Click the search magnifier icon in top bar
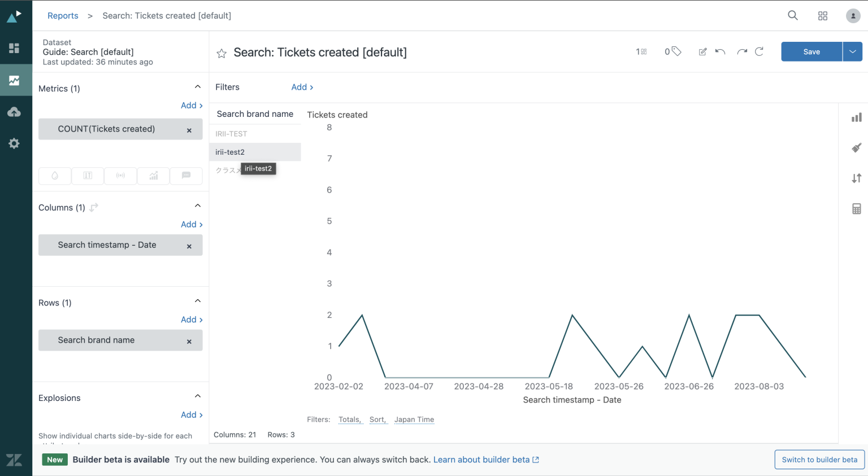Screen dimensions: 868x476 pyautogui.click(x=793, y=15)
